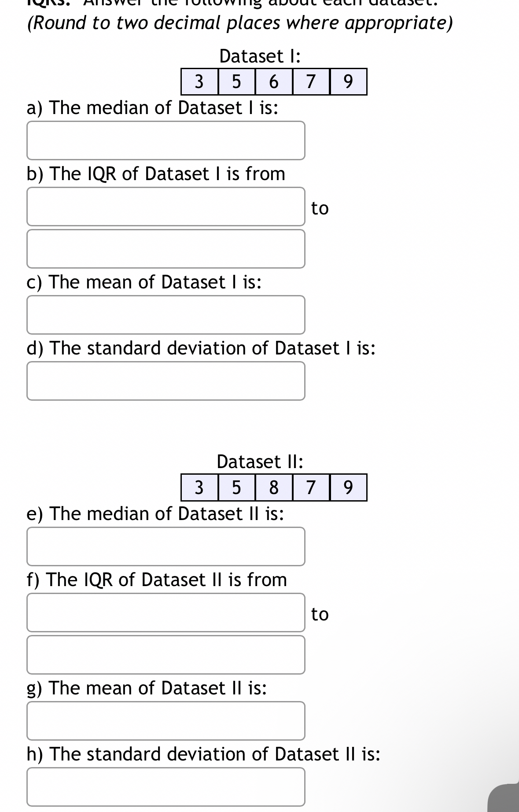The width and height of the screenshot is (519, 812).
Task: Click the answer box for Dataset I median
Action: click(166, 140)
